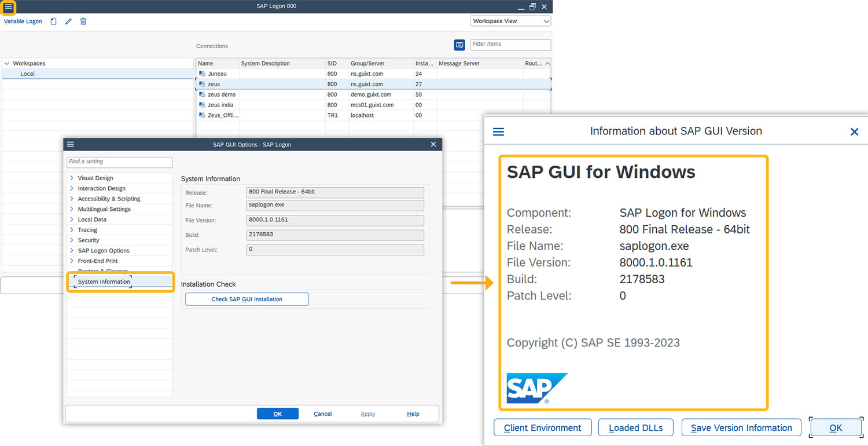868x446 pixels.
Task: Click connection icon of zeus demo row
Action: (x=202, y=94)
